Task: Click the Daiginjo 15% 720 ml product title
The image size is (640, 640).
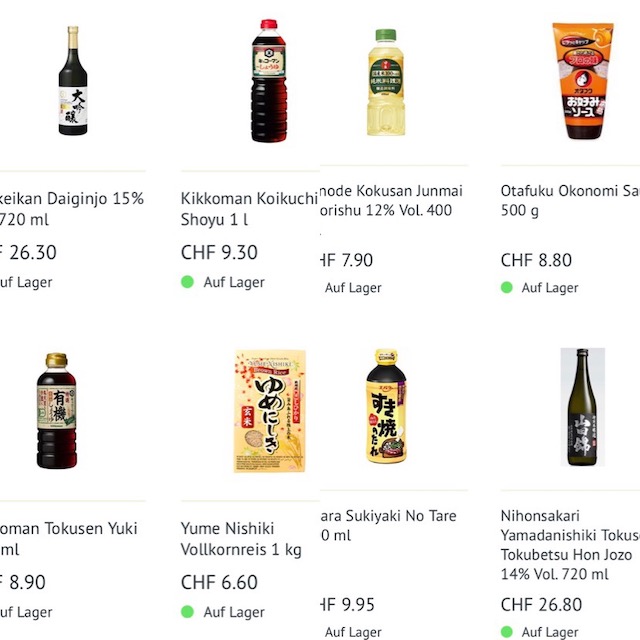Action: pyautogui.click(x=70, y=209)
